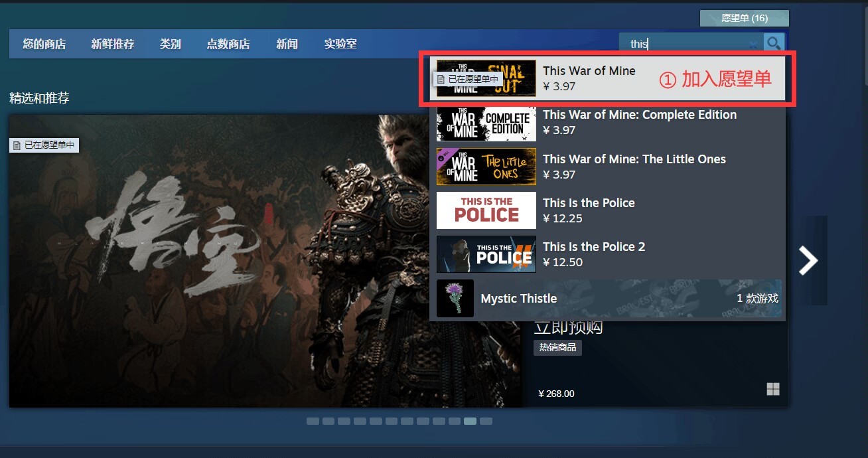Click ¥ 12.50 price of This Is the Police 2
The width and height of the screenshot is (868, 458).
[x=563, y=262]
